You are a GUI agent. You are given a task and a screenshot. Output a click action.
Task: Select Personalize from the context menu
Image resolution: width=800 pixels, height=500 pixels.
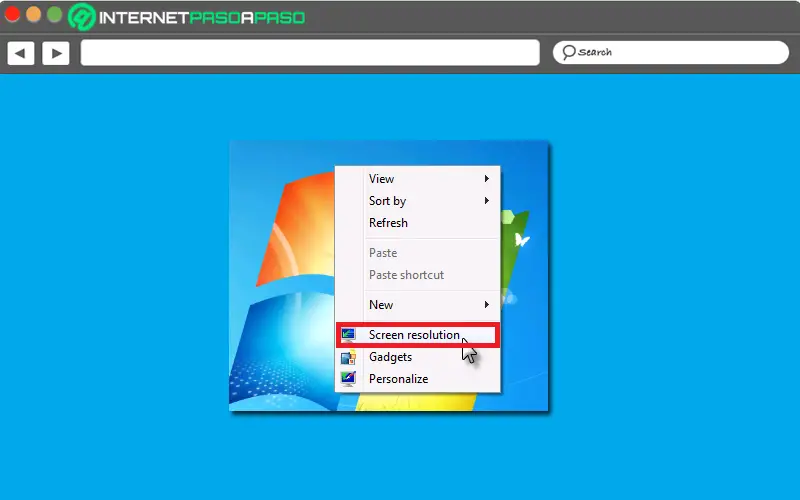point(417,379)
